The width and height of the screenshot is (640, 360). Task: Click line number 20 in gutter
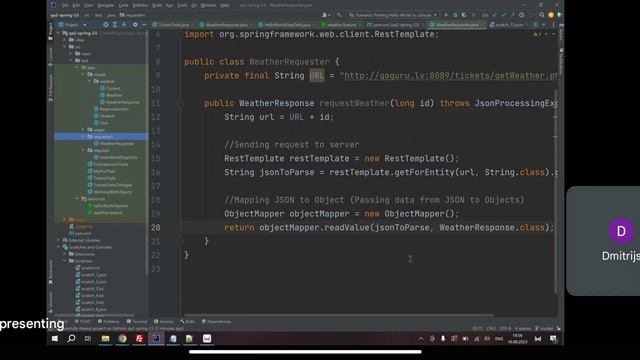click(156, 228)
